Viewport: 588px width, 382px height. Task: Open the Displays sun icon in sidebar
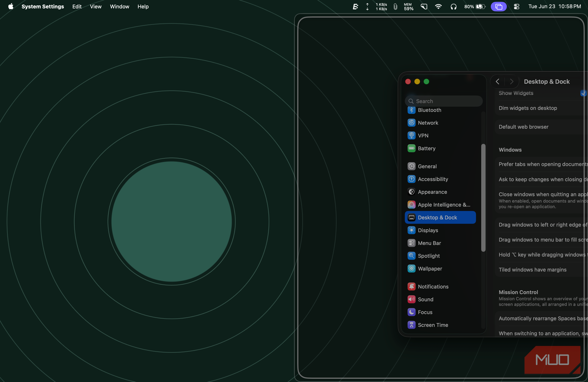411,231
